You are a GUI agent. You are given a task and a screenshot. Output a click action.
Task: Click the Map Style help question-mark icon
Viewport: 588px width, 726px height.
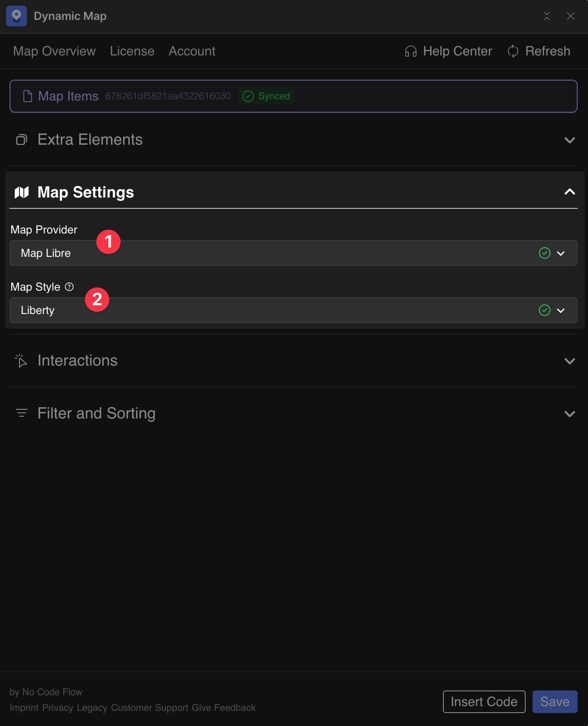(x=69, y=287)
